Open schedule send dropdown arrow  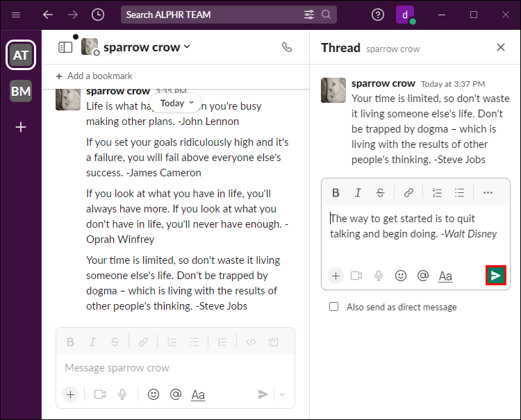point(283,394)
